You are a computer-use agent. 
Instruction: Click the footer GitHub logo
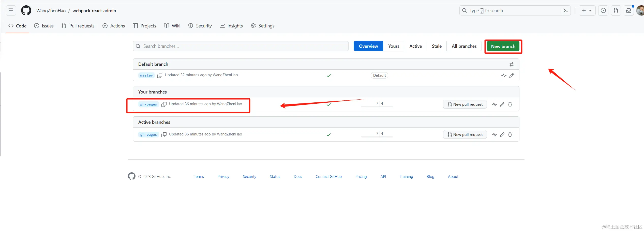[x=132, y=176]
